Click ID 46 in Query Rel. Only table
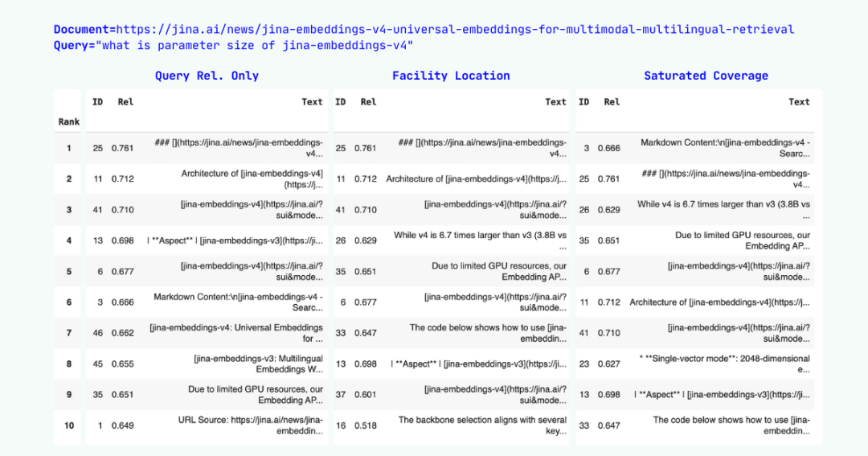Image resolution: width=868 pixels, height=456 pixels. tap(97, 333)
